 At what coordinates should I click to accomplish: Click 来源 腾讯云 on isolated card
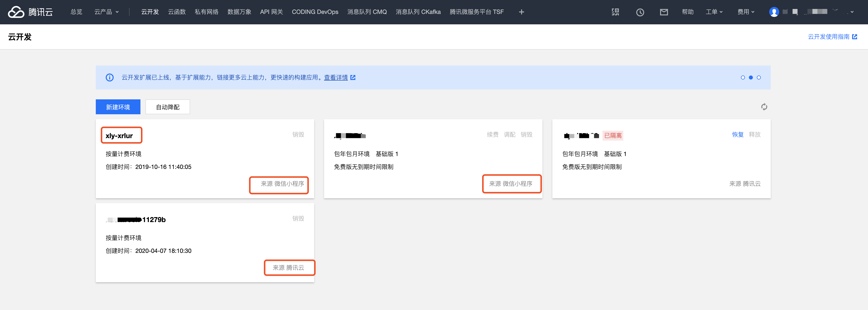(x=745, y=184)
